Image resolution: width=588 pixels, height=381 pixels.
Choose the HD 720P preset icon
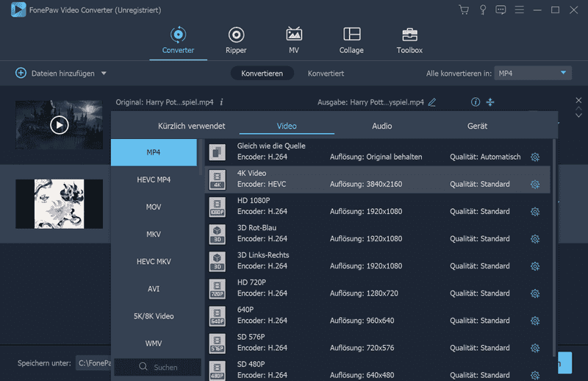tap(218, 288)
